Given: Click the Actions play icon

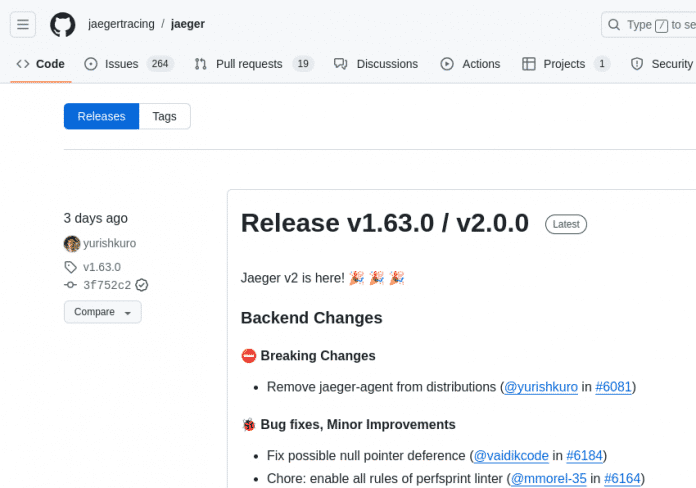Looking at the screenshot, I should (x=447, y=64).
